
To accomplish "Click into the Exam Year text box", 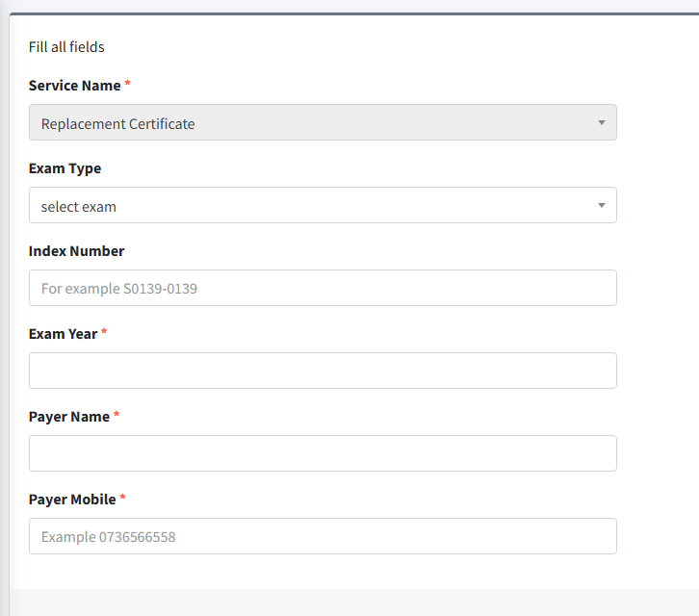I will pos(323,371).
